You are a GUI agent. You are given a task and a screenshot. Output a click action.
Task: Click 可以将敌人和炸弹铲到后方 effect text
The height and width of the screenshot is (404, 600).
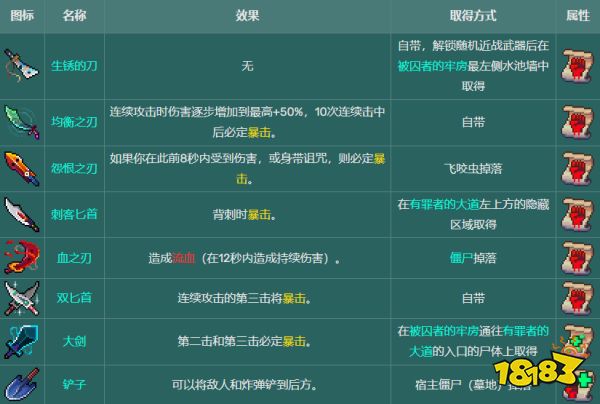click(x=244, y=385)
